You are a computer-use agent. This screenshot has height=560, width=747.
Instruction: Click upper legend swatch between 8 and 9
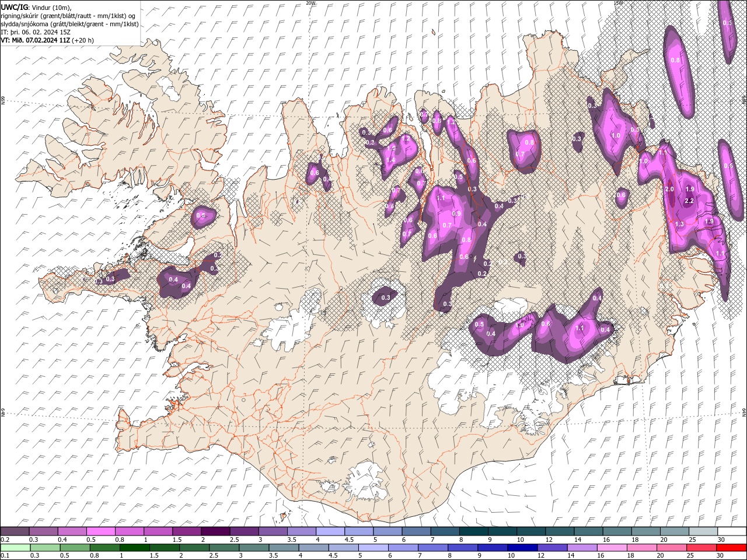point(474,531)
